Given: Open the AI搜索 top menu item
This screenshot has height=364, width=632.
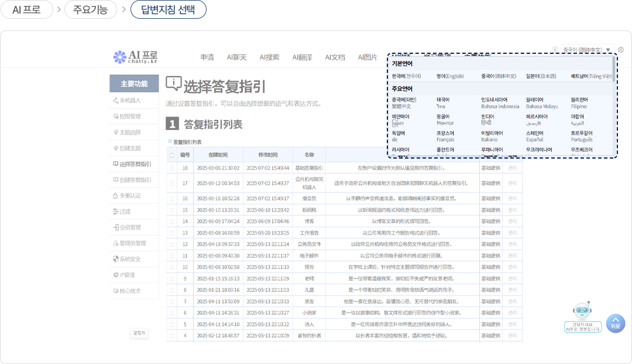Looking at the screenshot, I should (269, 57).
